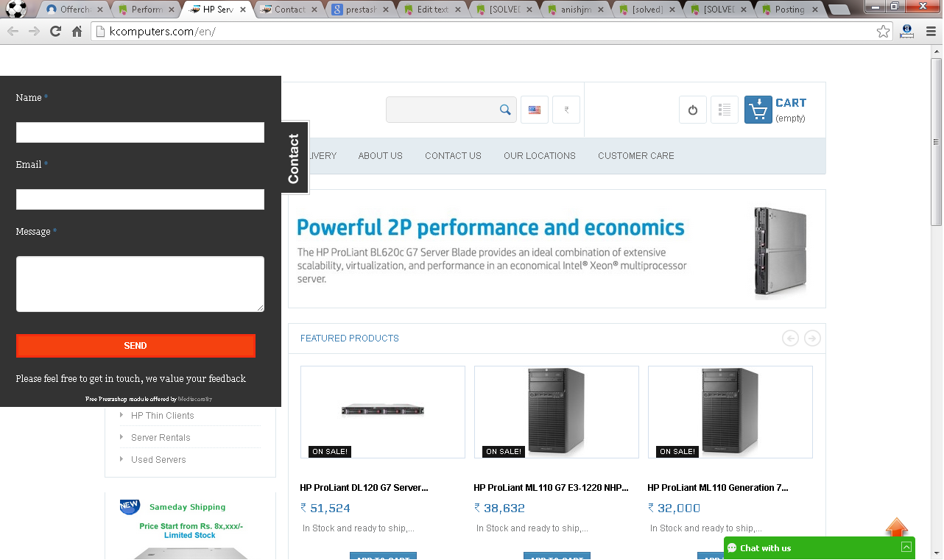The height and width of the screenshot is (560, 944).
Task: Open the US flag language selector
Action: pyautogui.click(x=535, y=110)
